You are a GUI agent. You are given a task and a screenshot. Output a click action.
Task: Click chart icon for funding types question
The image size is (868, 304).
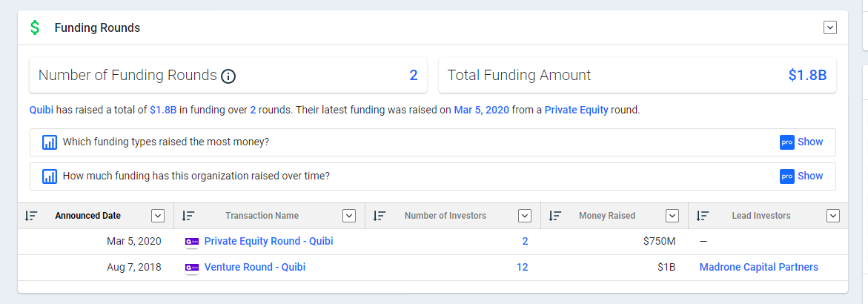click(50, 142)
